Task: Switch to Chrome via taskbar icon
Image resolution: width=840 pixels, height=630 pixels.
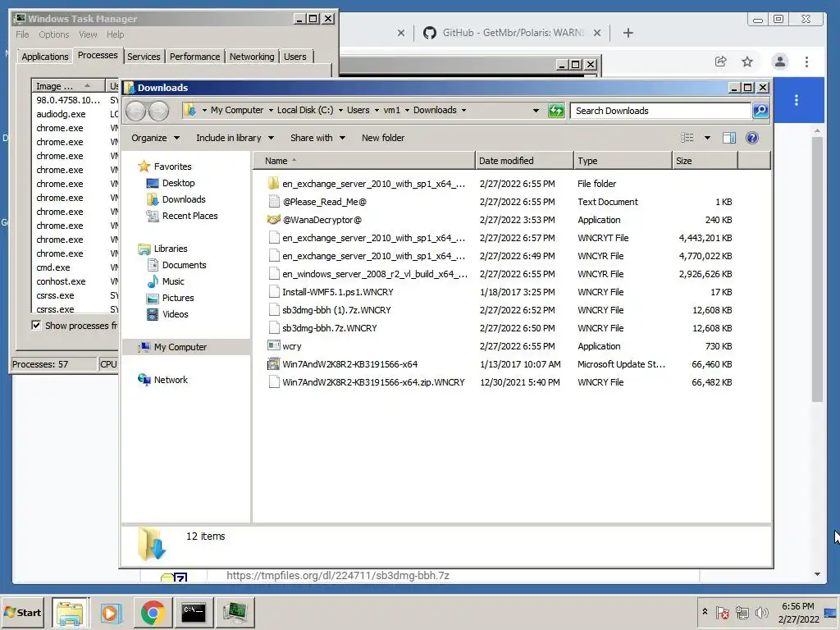Action: (x=153, y=612)
